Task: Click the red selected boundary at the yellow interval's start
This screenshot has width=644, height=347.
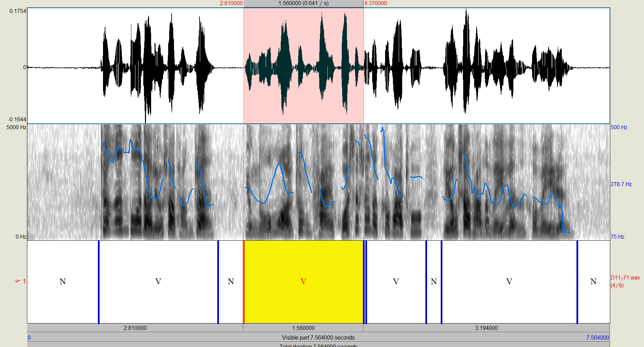Action: pos(244,282)
